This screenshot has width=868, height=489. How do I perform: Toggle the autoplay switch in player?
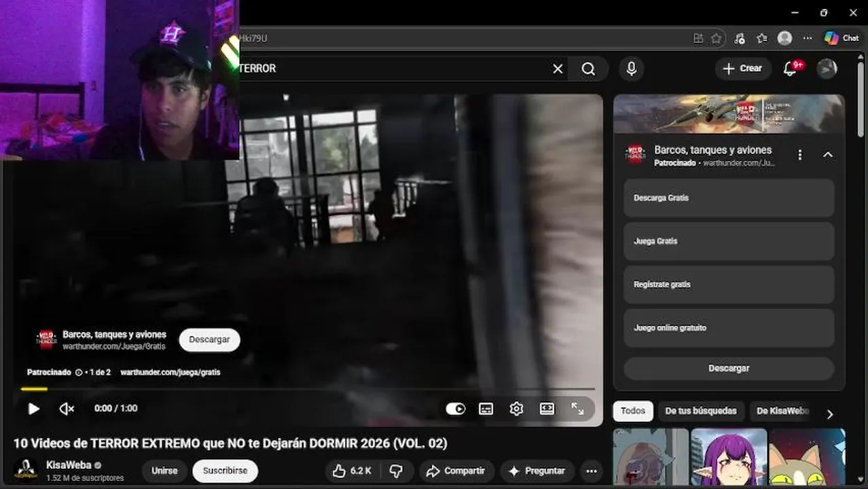(x=455, y=408)
